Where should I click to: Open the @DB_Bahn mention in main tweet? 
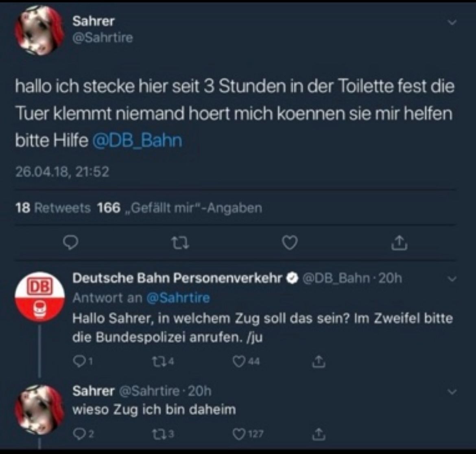click(x=137, y=140)
